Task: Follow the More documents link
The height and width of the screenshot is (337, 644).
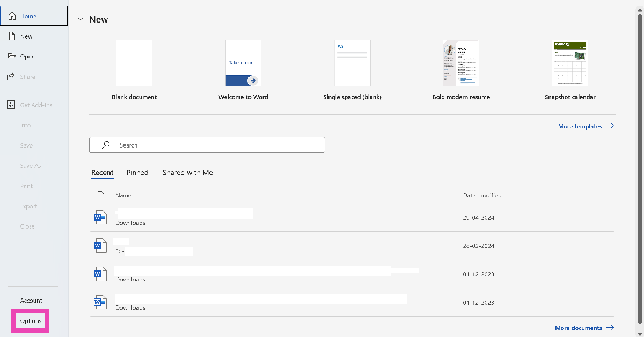Action: click(x=584, y=328)
